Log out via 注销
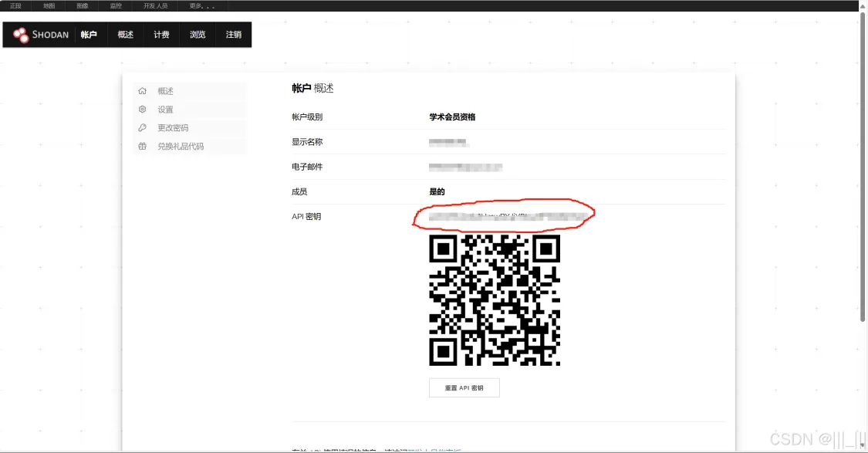868x453 pixels. point(233,35)
